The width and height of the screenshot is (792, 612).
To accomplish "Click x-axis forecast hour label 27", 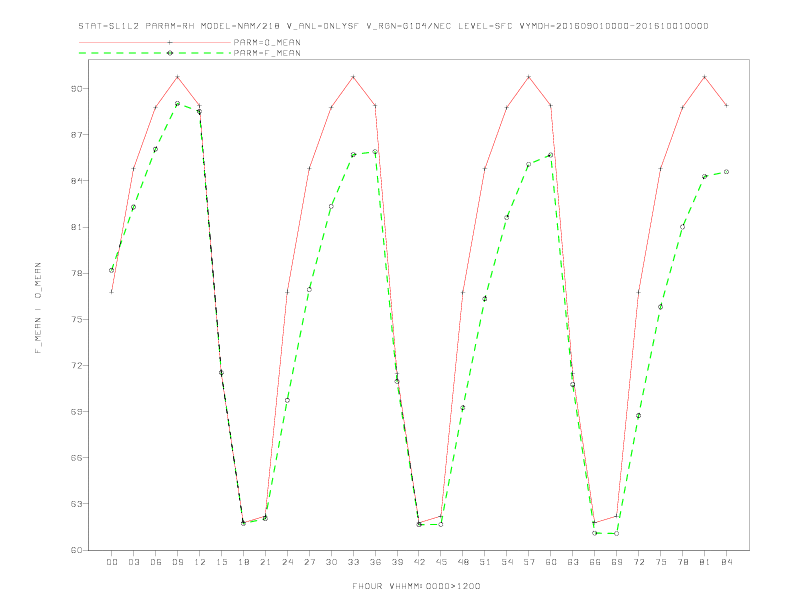I will point(309,562).
